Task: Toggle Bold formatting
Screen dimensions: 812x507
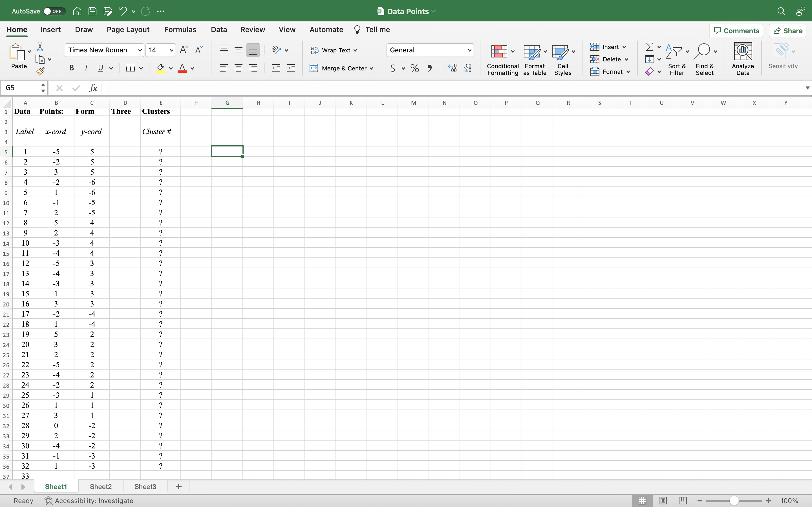Action: coord(71,68)
